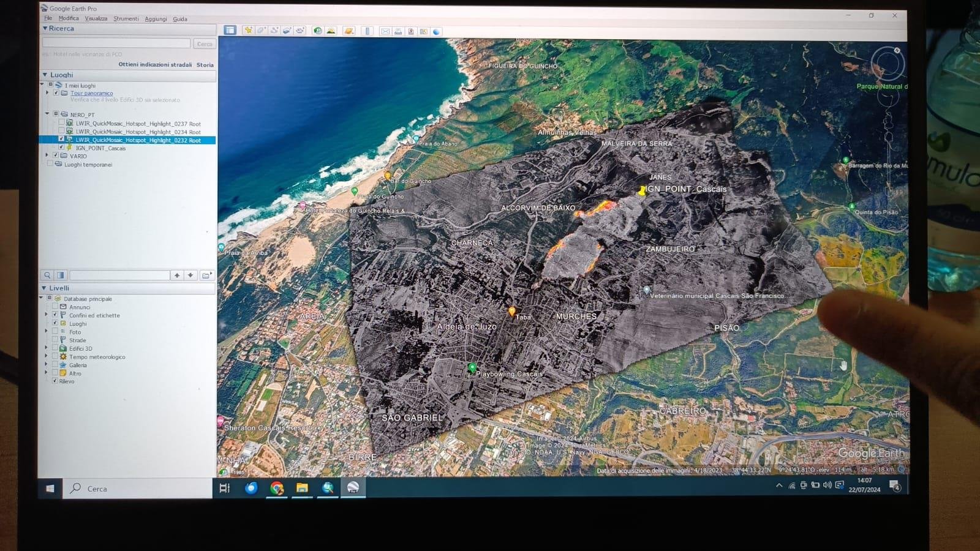Open the Aggiungi menu
The height and width of the screenshot is (551, 980).
pos(156,19)
